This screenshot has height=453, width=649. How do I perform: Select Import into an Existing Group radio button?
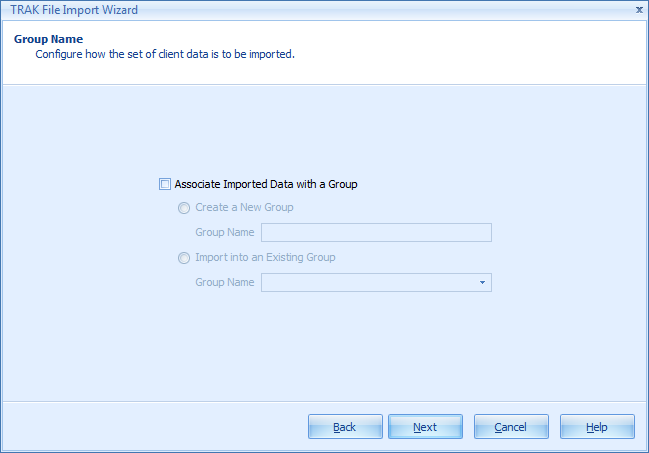183,258
